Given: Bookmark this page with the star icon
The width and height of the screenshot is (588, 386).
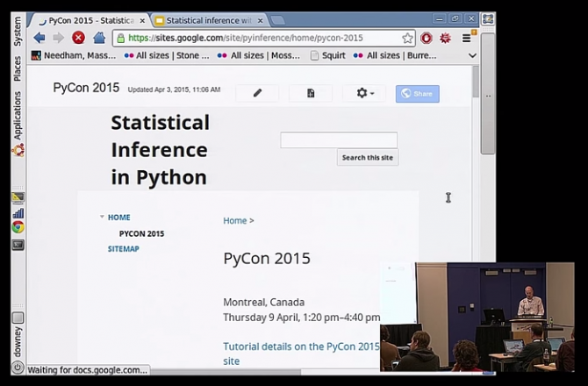Looking at the screenshot, I should point(407,38).
